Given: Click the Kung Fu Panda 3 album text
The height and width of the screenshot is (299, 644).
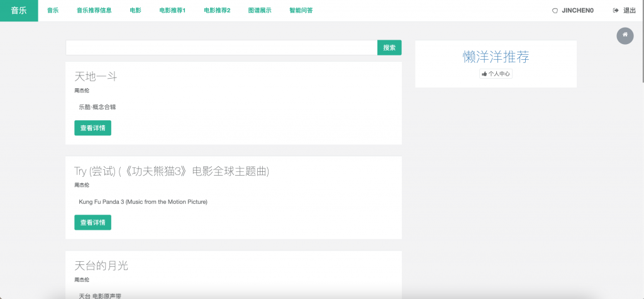Looking at the screenshot, I should pos(143,202).
